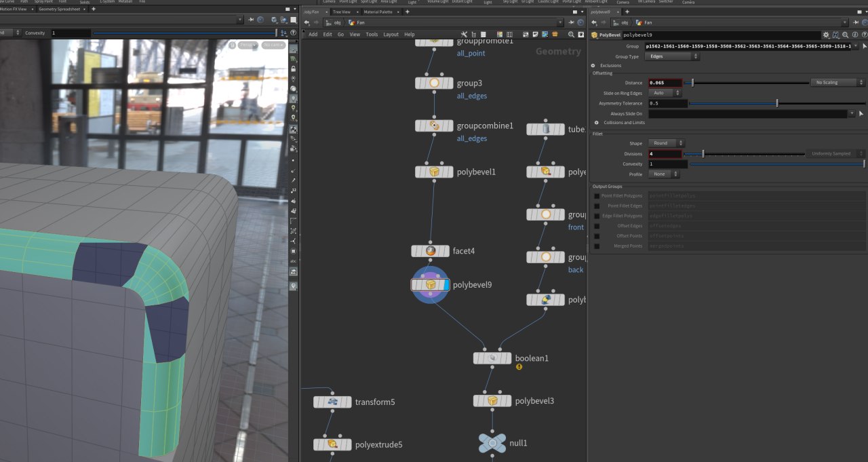
Task: Expand the Exclusions section
Action: tap(593, 66)
